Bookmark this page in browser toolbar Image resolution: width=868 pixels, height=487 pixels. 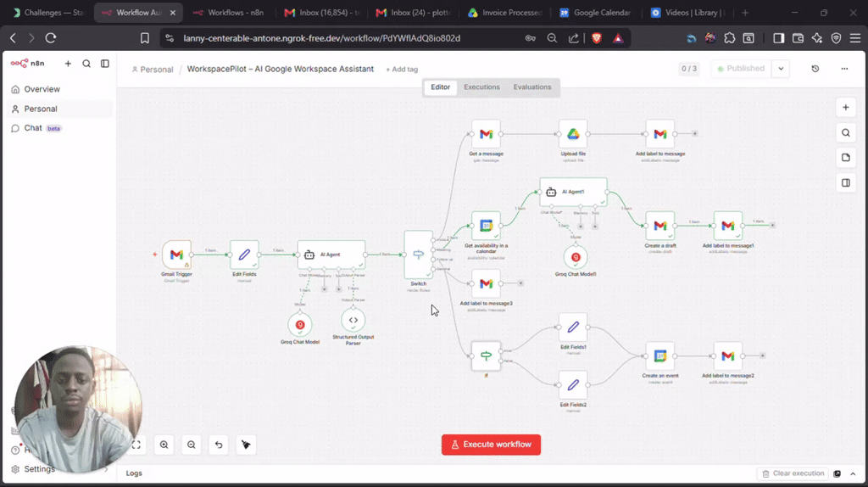pyautogui.click(x=144, y=38)
